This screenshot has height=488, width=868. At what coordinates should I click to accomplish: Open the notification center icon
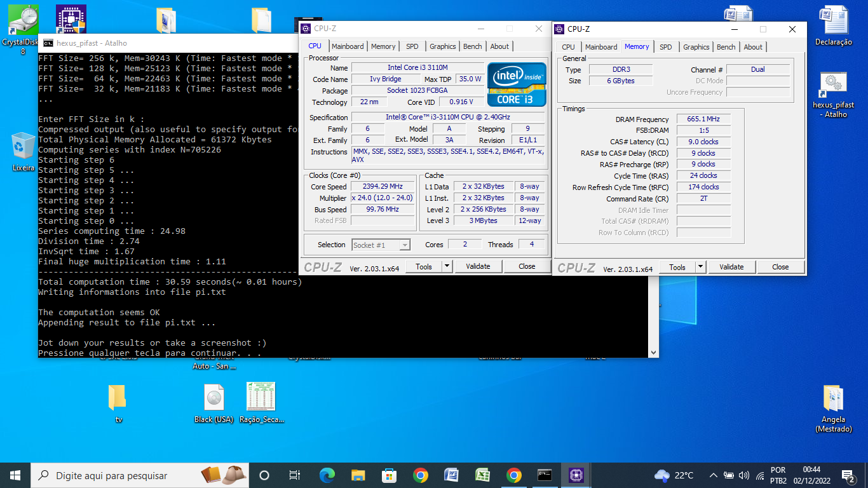[848, 475]
